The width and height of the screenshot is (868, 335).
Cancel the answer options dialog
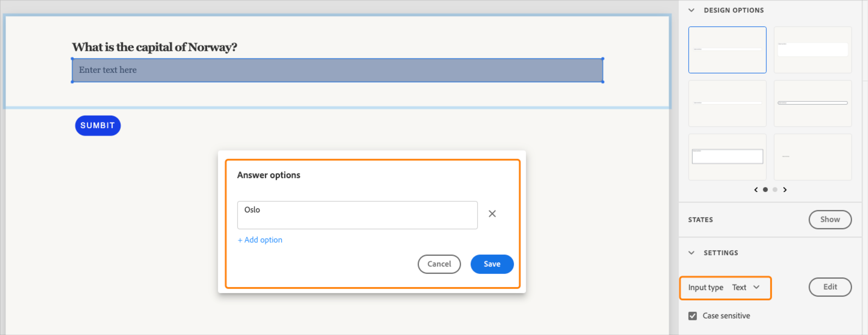(439, 264)
